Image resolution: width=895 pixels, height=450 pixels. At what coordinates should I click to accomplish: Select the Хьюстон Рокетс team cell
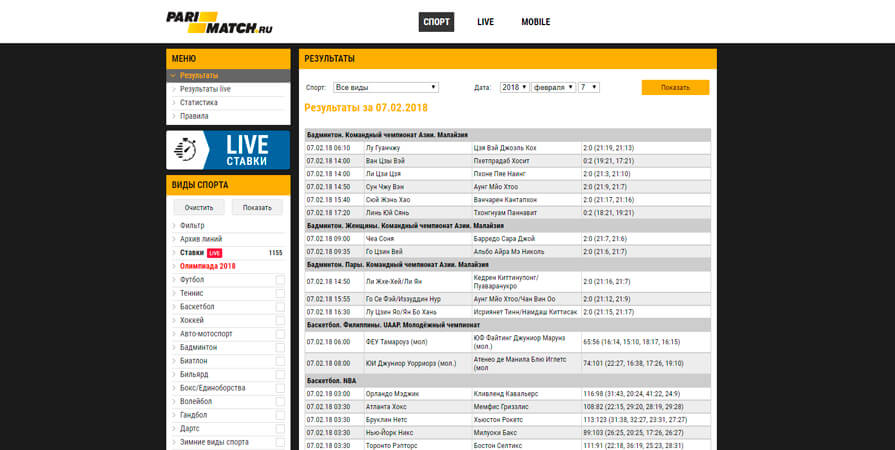click(x=526, y=420)
